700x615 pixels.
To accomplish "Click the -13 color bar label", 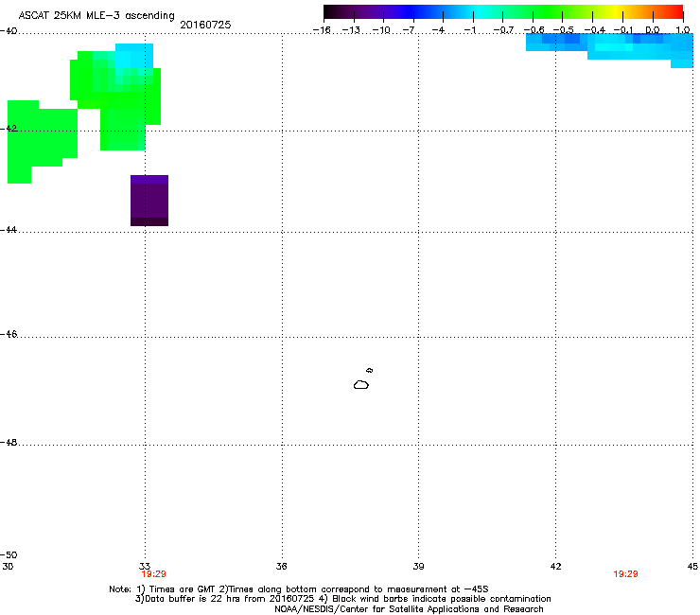I will point(351,30).
